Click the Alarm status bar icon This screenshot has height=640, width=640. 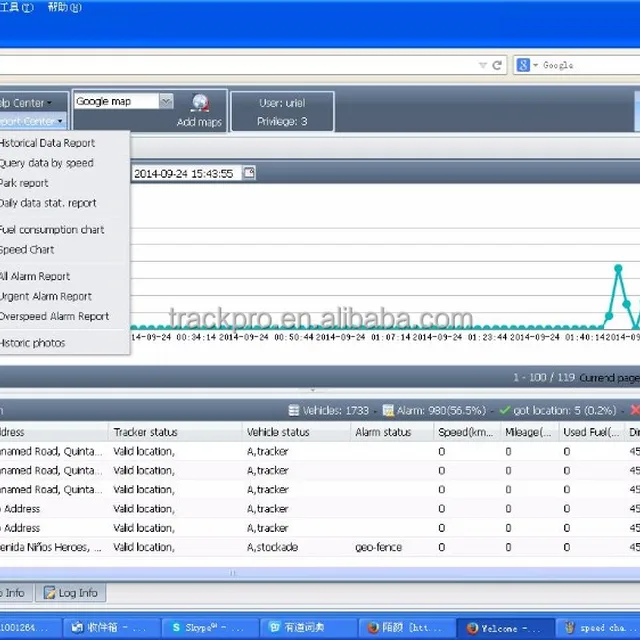point(388,410)
